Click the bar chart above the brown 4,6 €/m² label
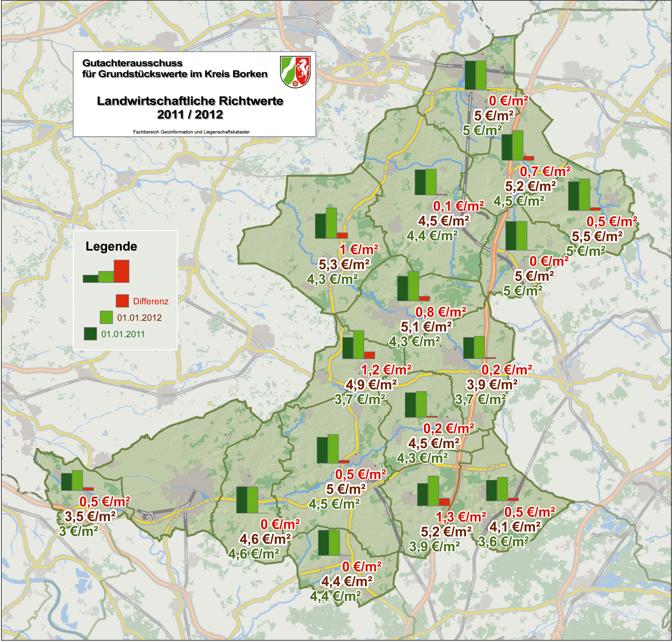The height and width of the screenshot is (642, 672). point(253,500)
